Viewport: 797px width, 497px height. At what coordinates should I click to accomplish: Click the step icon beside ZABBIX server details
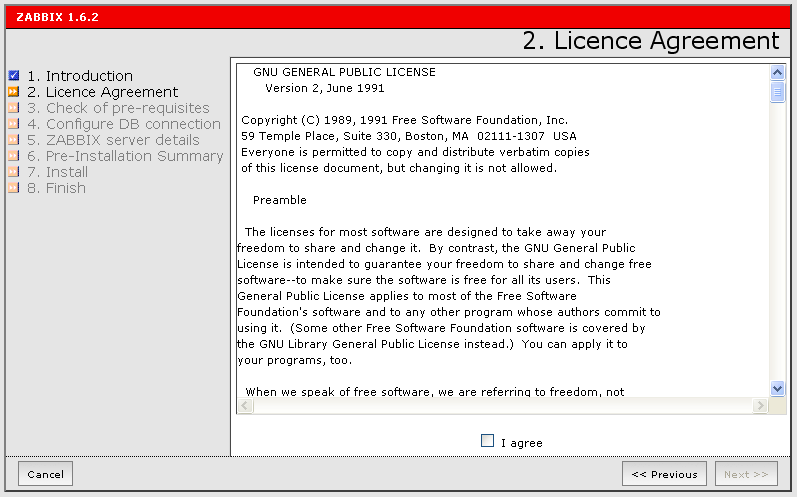(x=14, y=140)
